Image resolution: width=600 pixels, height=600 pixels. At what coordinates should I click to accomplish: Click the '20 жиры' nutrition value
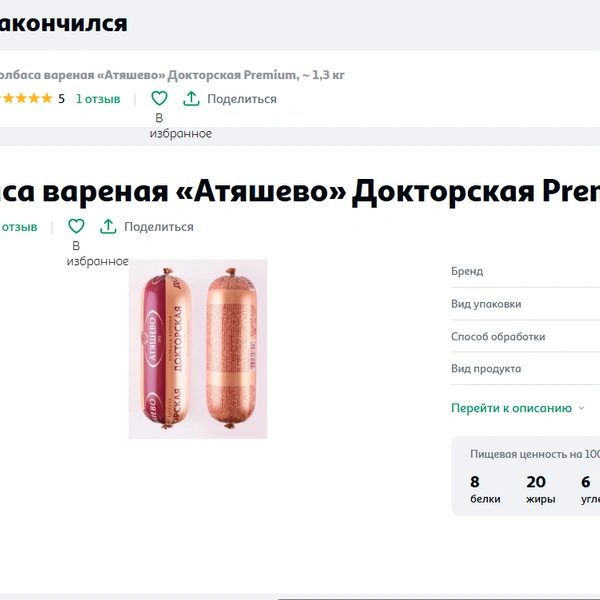[540, 490]
